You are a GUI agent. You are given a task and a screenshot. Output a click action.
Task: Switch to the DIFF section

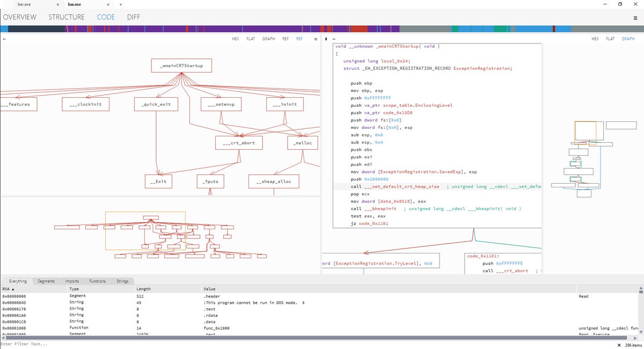pyautogui.click(x=134, y=17)
